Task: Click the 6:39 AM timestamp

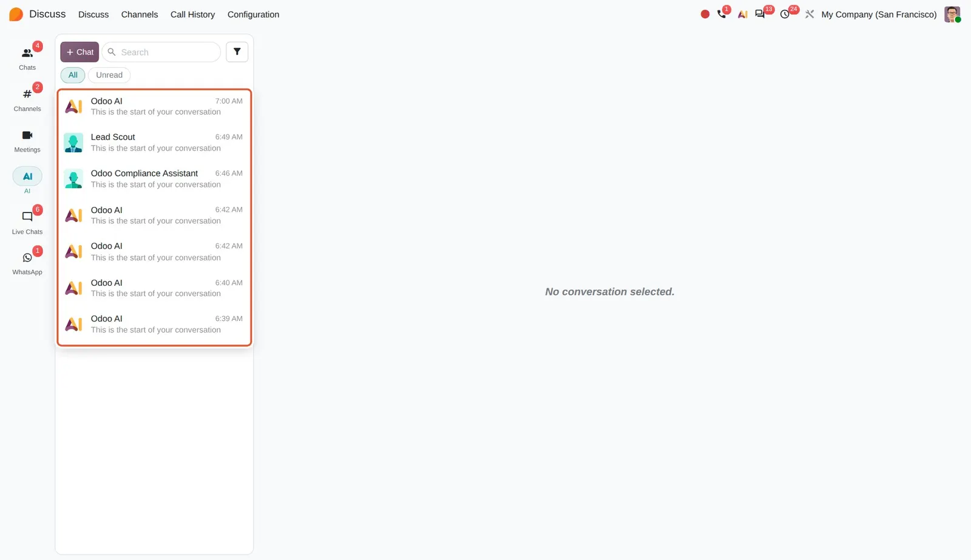Action: [229, 319]
